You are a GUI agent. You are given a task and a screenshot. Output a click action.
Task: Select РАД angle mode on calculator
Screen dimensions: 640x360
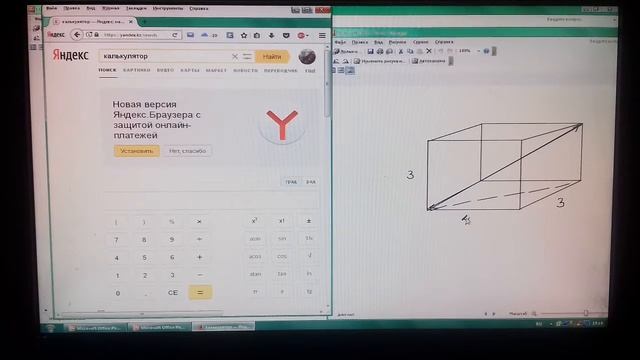[311, 182]
